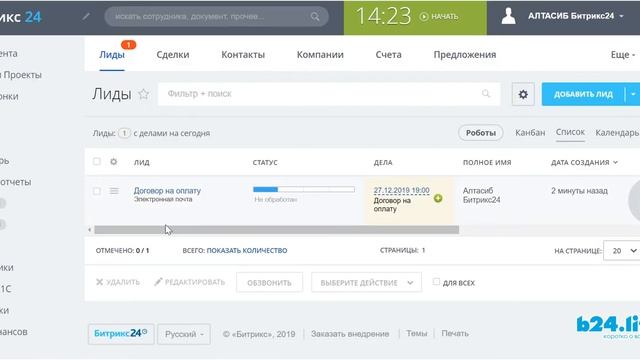Click lead status progress bar

[304, 189]
